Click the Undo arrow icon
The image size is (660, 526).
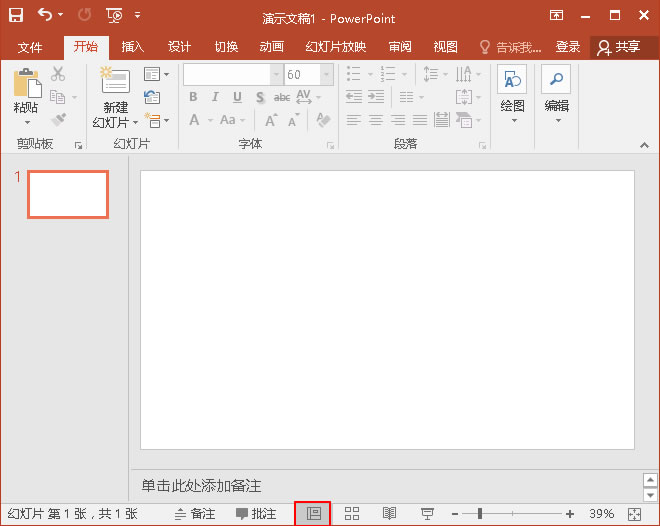[45, 15]
